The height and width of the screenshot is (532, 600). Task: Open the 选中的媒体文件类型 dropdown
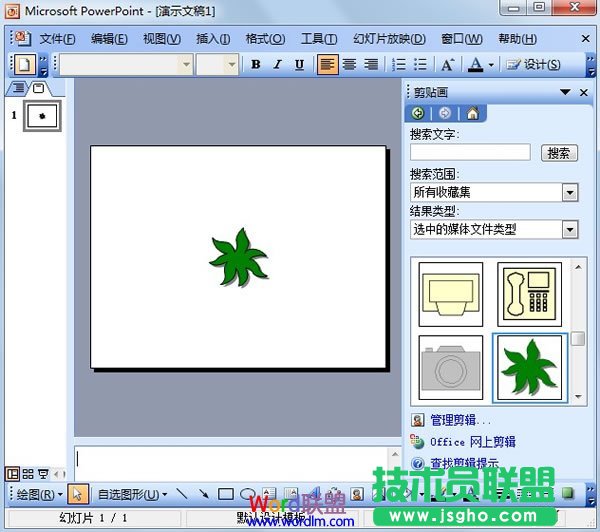coord(570,230)
